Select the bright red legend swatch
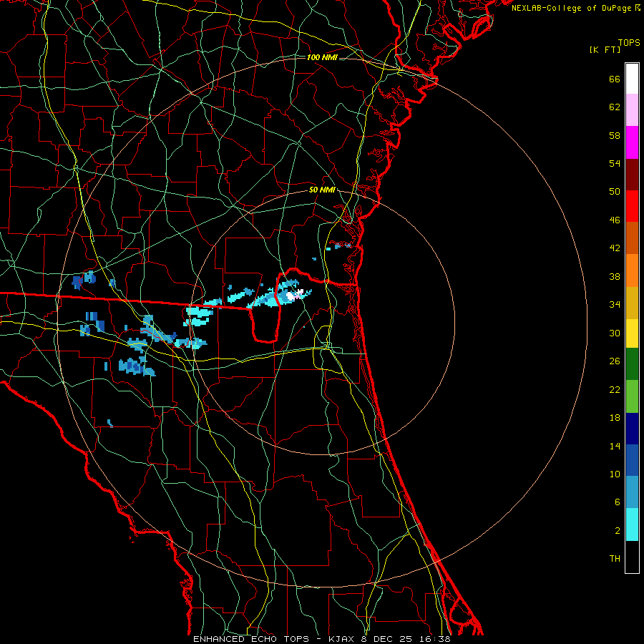The image size is (644, 644). click(632, 206)
